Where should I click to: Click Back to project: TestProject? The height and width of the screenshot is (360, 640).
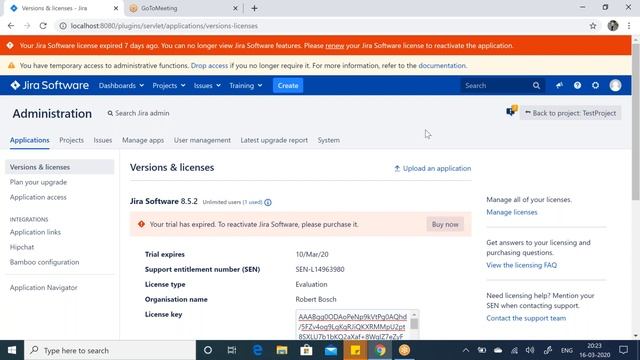[x=570, y=113]
